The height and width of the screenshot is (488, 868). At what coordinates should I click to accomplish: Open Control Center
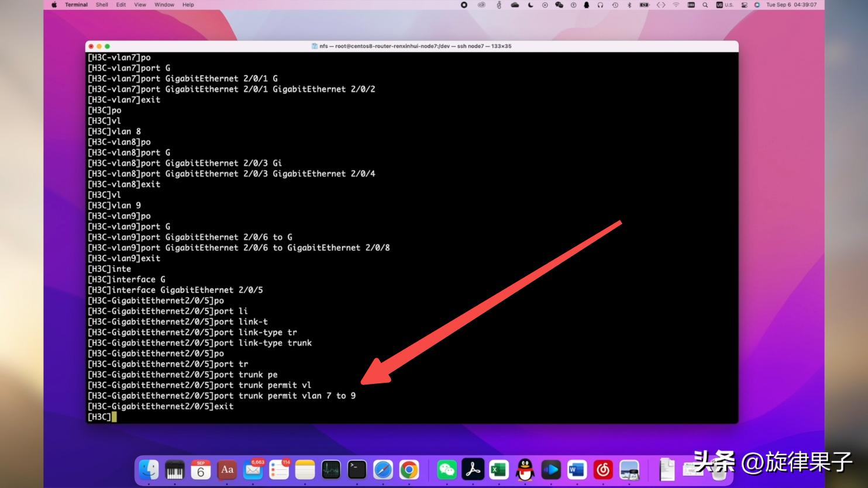[x=744, y=5]
